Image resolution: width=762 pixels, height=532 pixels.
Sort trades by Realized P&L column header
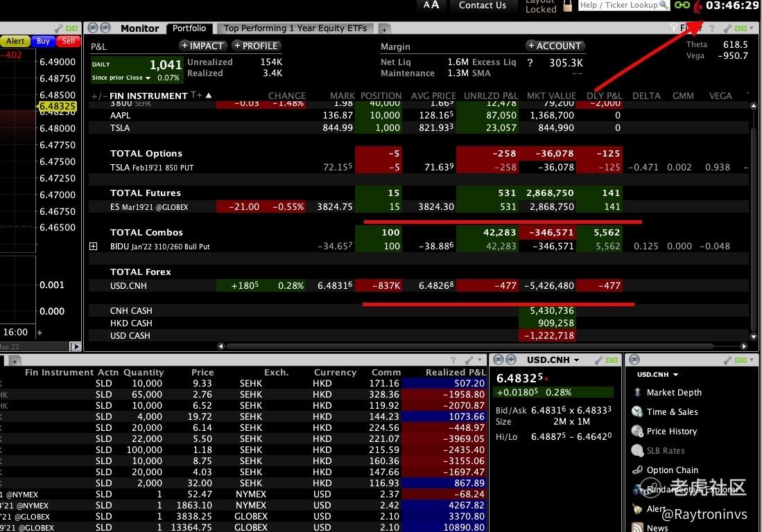pyautogui.click(x=456, y=372)
